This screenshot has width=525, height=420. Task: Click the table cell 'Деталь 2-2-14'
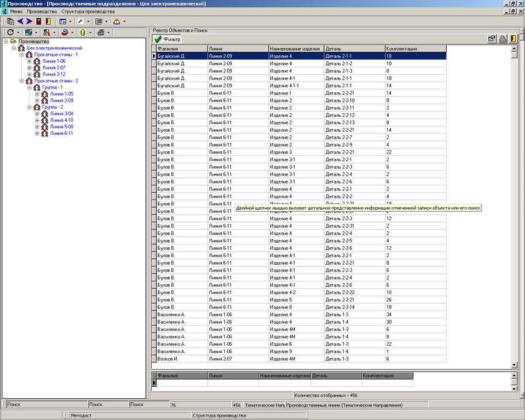click(x=355, y=307)
